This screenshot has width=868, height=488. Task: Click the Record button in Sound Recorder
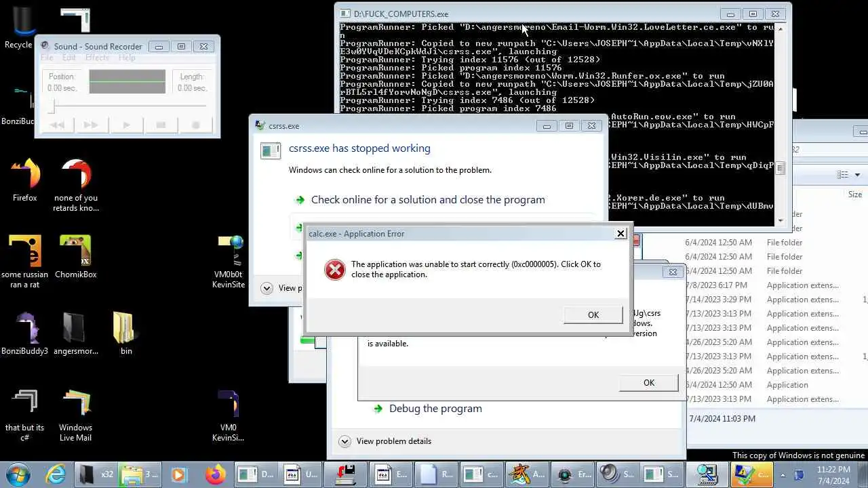pyautogui.click(x=195, y=125)
